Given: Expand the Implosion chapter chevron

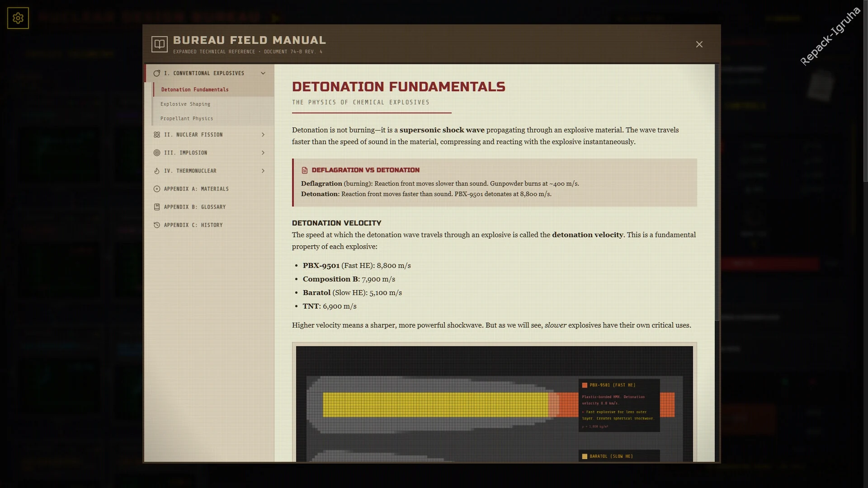Looking at the screenshot, I should (263, 153).
